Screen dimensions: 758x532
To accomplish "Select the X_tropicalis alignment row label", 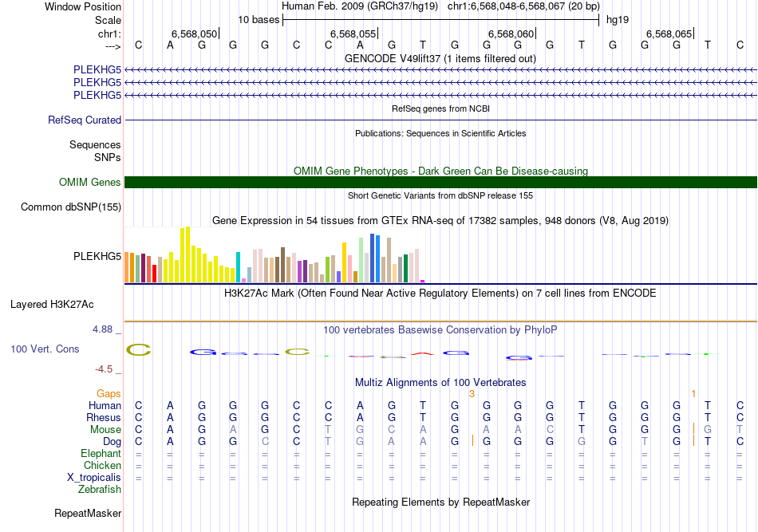I will 94,478.
